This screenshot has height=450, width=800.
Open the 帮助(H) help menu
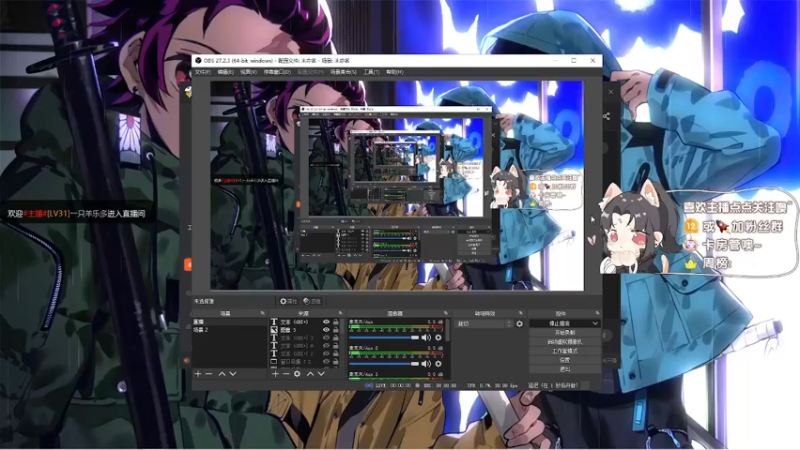394,72
